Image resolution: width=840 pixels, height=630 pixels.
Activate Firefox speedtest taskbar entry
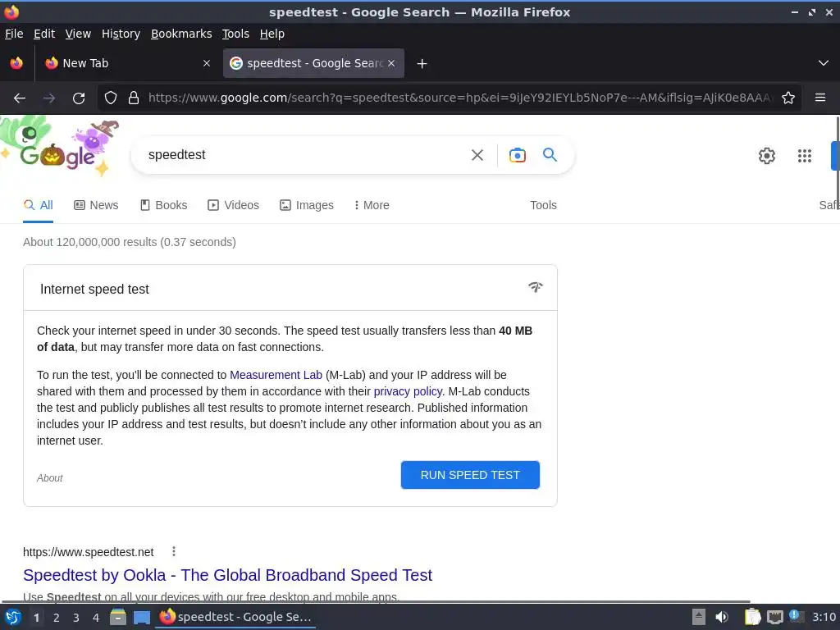coord(235,617)
